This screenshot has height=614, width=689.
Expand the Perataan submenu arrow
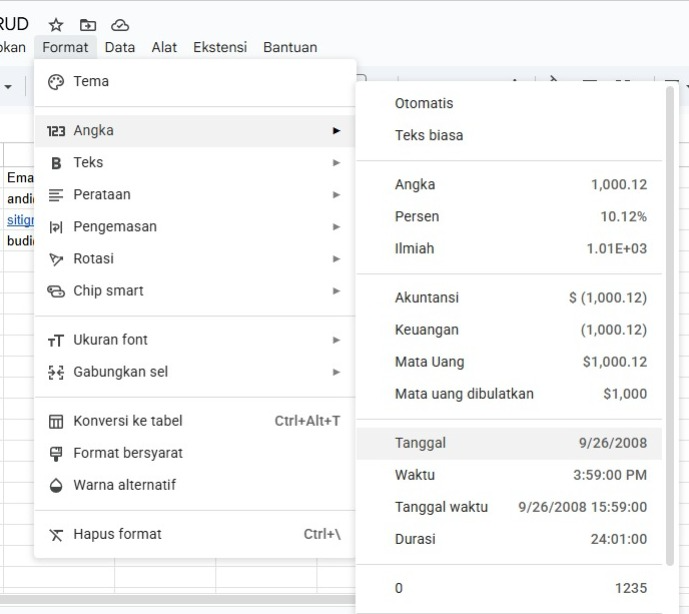click(x=336, y=195)
